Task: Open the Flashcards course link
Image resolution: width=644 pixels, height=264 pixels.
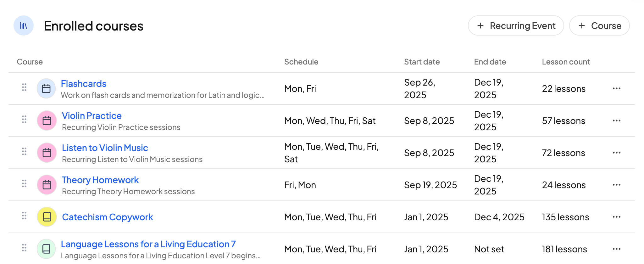Action: coord(84,84)
